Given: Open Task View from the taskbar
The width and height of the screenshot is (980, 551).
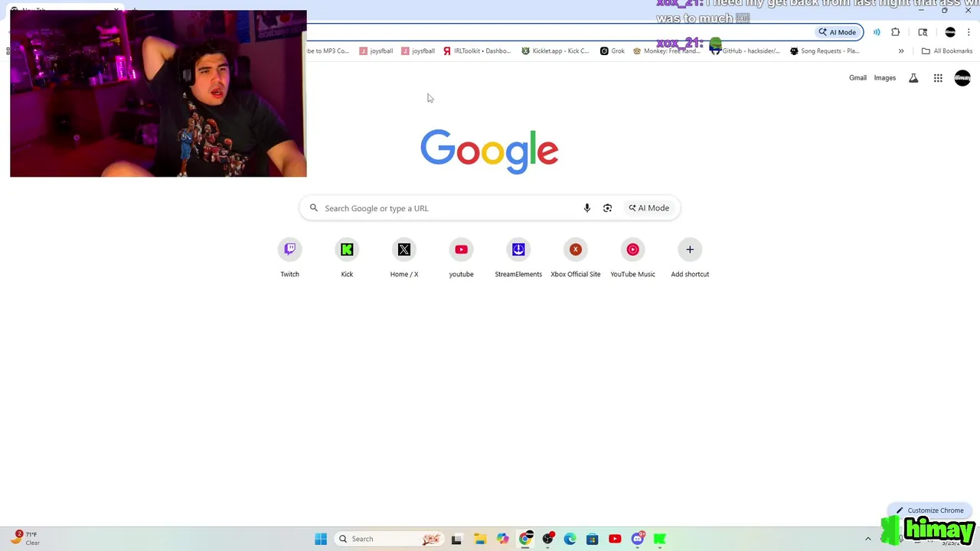Looking at the screenshot, I should pyautogui.click(x=456, y=539).
